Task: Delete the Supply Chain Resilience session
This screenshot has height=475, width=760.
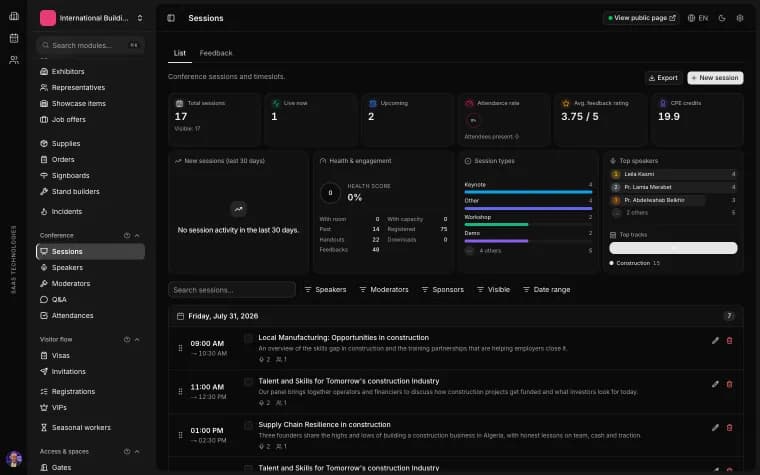Action: tap(729, 428)
